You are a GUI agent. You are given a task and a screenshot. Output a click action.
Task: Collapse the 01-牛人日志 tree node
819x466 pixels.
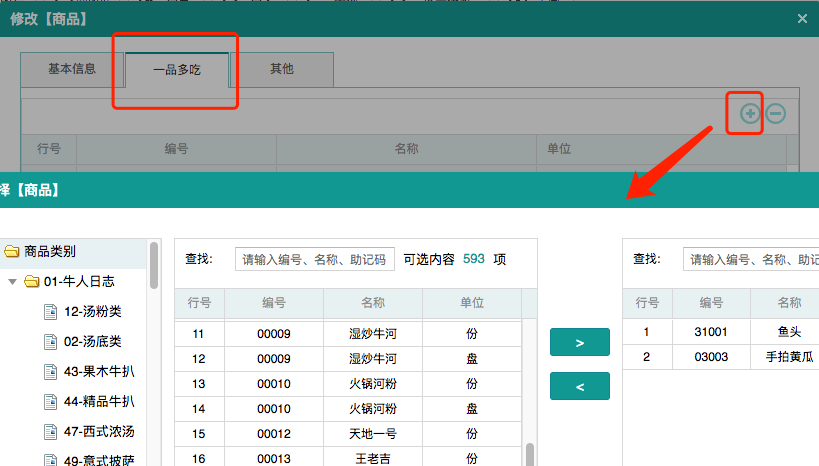coord(12,282)
